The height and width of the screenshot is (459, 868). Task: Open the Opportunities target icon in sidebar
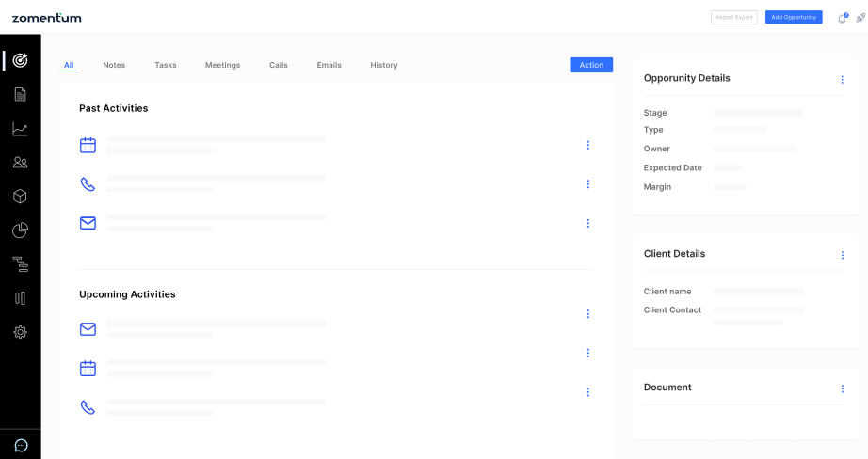tap(20, 60)
